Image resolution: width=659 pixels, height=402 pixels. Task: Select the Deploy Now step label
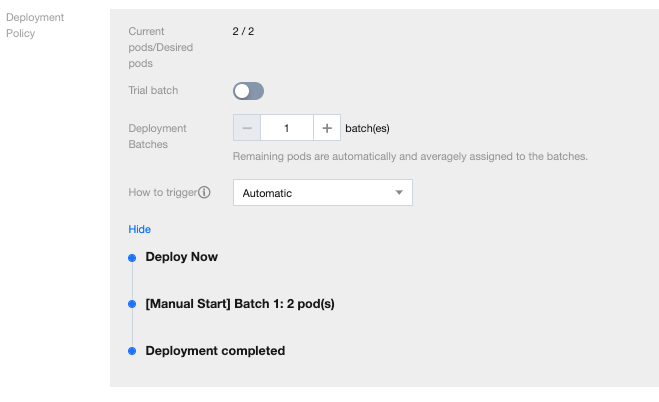click(182, 257)
